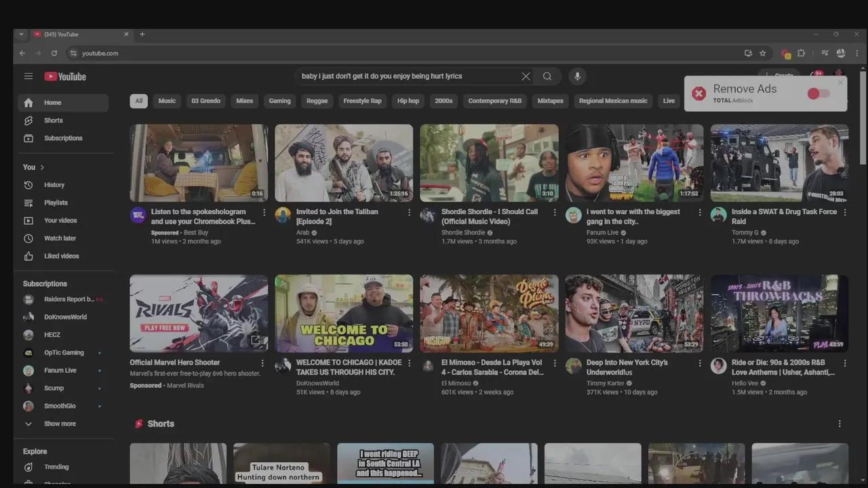The height and width of the screenshot is (488, 868).
Task: Open the Welcome to Chicago video thumbnail
Action: click(x=344, y=313)
